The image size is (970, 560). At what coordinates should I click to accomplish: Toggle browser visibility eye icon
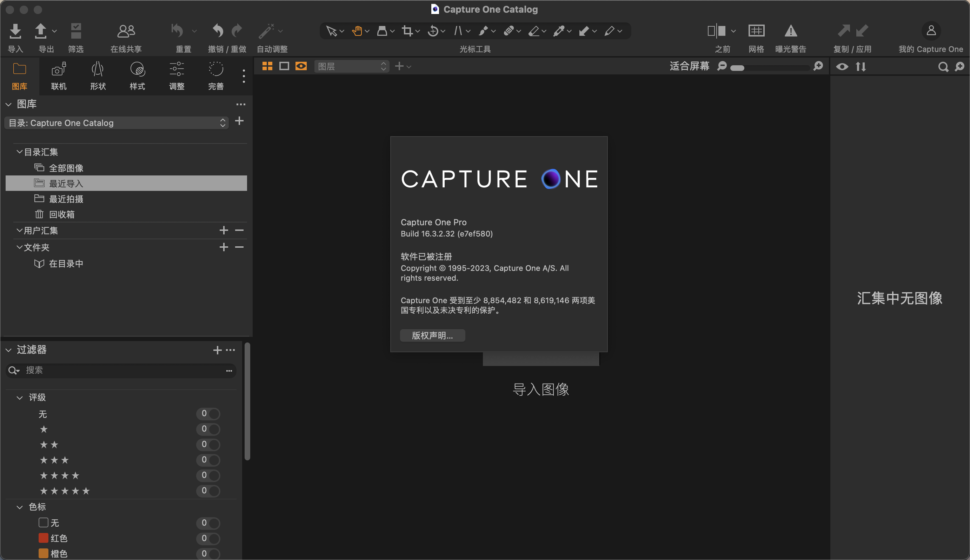pyautogui.click(x=842, y=67)
